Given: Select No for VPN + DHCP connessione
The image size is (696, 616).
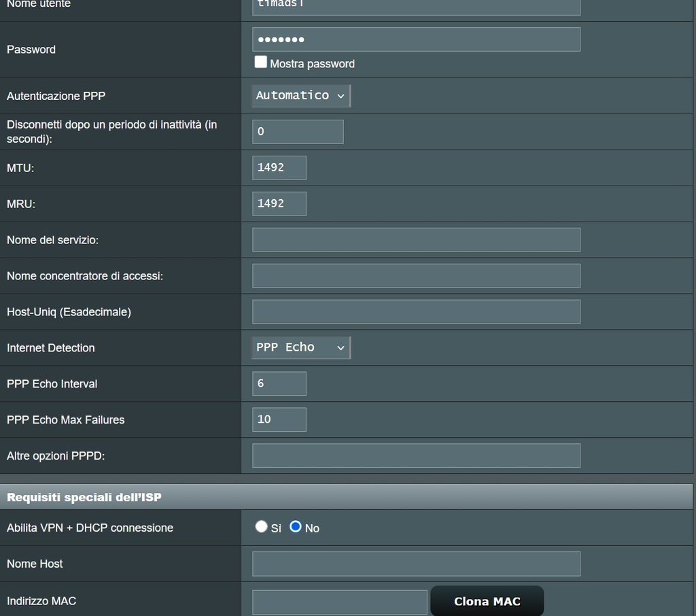Looking at the screenshot, I should click(x=296, y=527).
